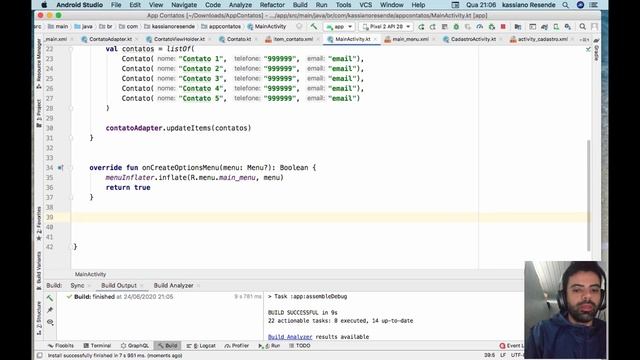Click the cursor position 39:5 indicator
Image resolution: width=640 pixels, height=360 pixels.
(489, 356)
